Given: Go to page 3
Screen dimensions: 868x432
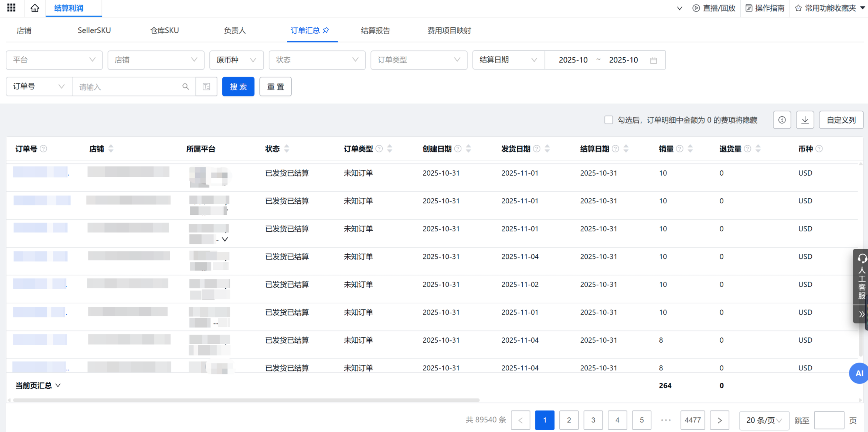Looking at the screenshot, I should [593, 420].
